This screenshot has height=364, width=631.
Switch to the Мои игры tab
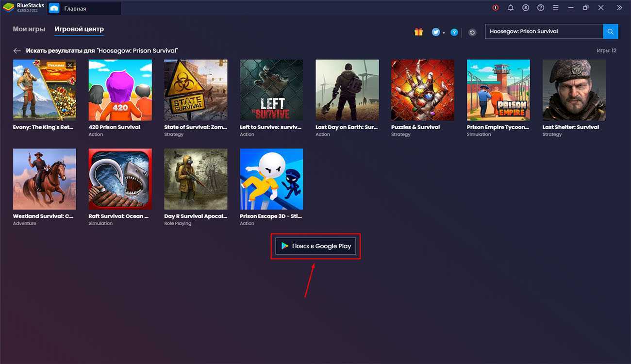tap(29, 29)
